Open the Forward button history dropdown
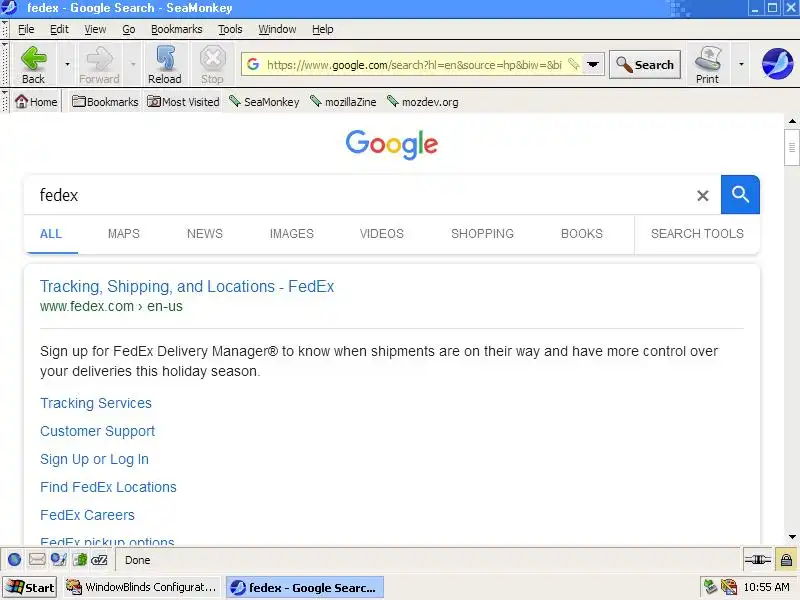The width and height of the screenshot is (800, 600). (133, 64)
